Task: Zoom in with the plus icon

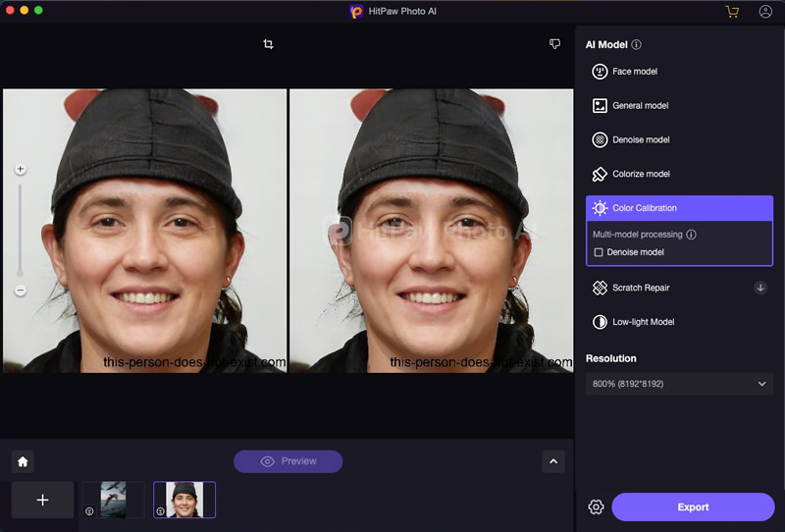Action: pyautogui.click(x=21, y=170)
